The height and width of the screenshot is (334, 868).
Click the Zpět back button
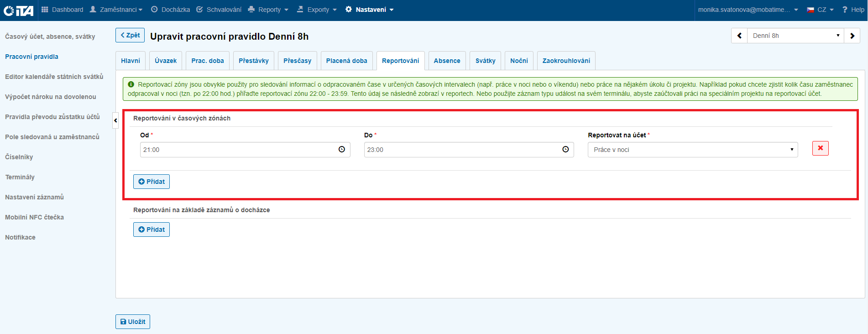pyautogui.click(x=130, y=35)
